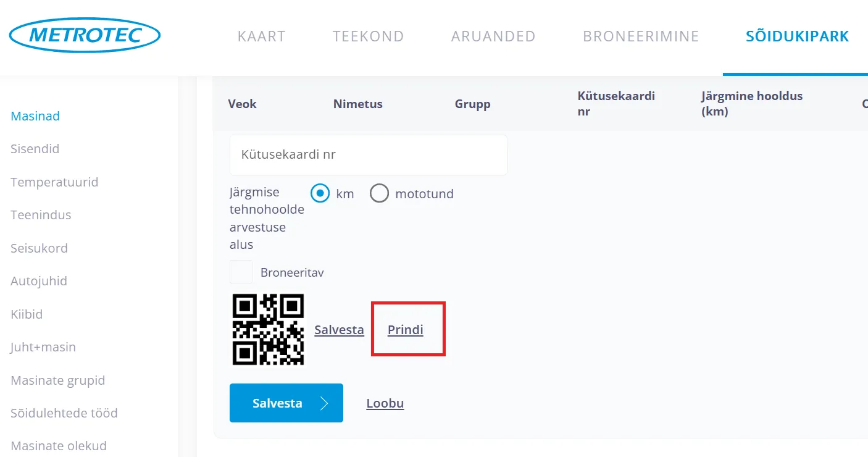Open Temperatuurid in the sidebar
This screenshot has width=868, height=457.
(x=54, y=182)
